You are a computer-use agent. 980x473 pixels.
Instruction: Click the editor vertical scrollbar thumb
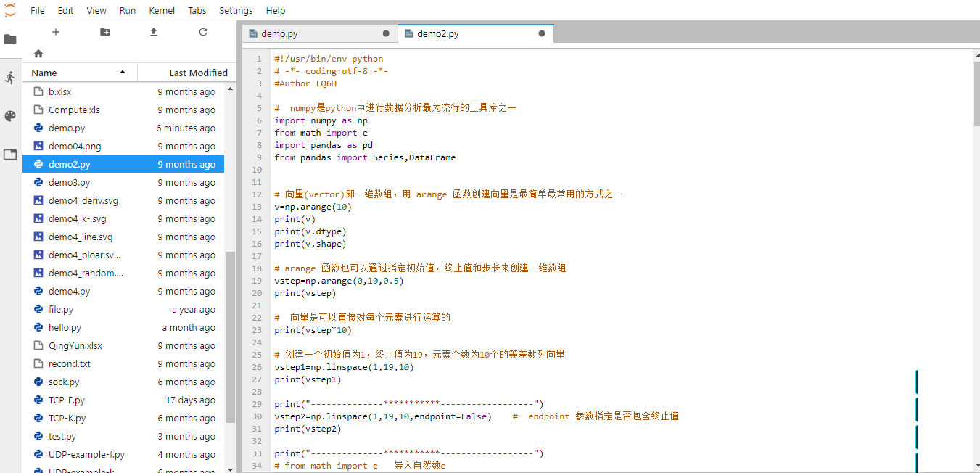[x=976, y=92]
